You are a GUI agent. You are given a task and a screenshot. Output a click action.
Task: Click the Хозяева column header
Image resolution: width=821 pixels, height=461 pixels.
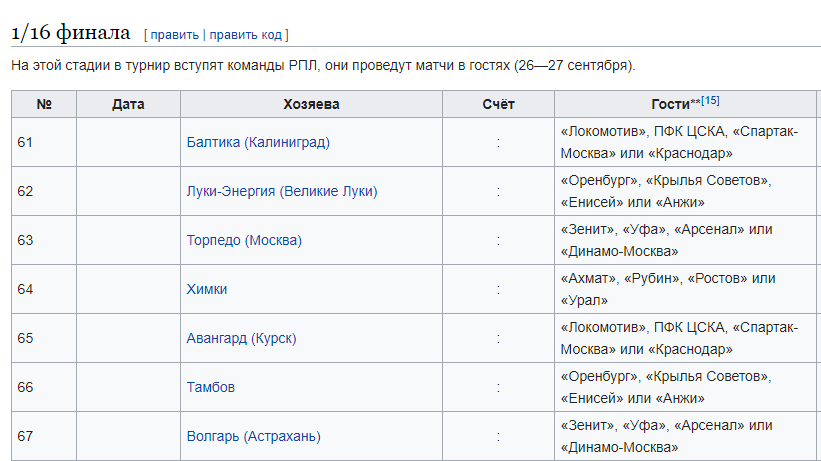click(x=311, y=104)
